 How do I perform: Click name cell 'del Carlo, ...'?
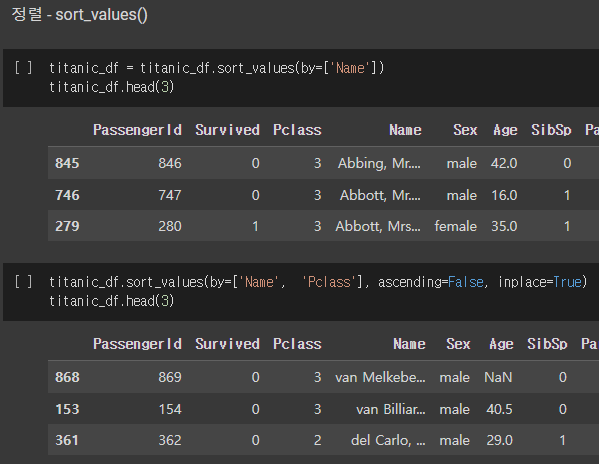coord(388,440)
